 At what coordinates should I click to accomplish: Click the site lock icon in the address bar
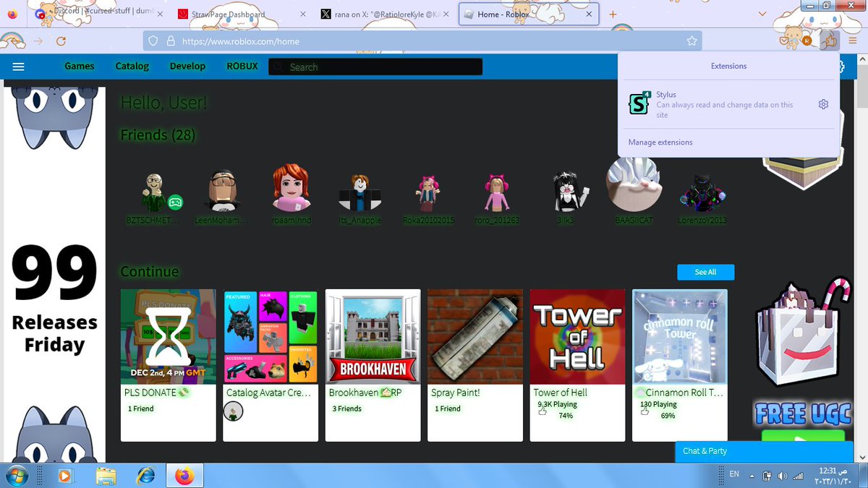pyautogui.click(x=171, y=41)
